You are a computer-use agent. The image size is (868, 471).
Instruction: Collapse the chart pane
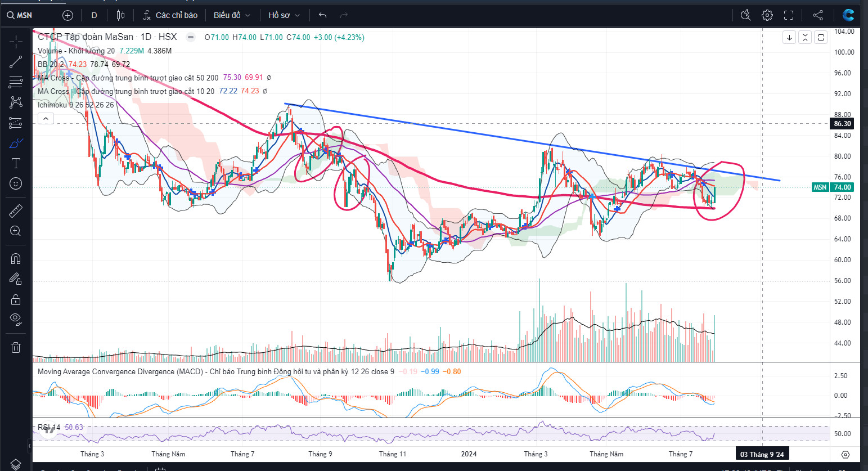805,37
